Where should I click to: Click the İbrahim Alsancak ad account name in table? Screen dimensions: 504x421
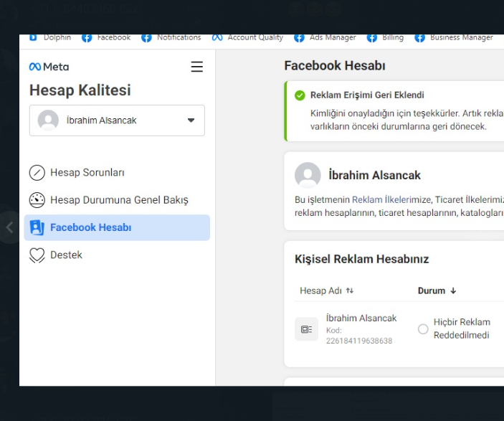click(361, 318)
